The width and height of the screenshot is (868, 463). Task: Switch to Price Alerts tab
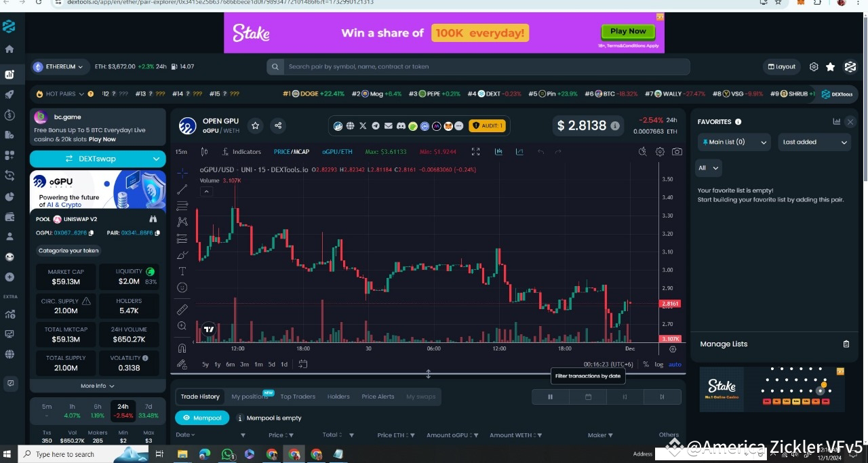click(x=378, y=397)
